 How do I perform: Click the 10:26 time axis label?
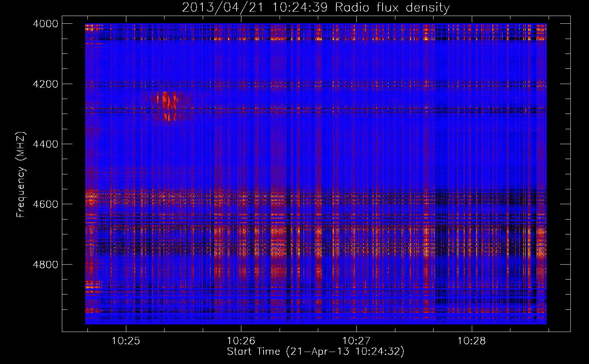pos(241,341)
